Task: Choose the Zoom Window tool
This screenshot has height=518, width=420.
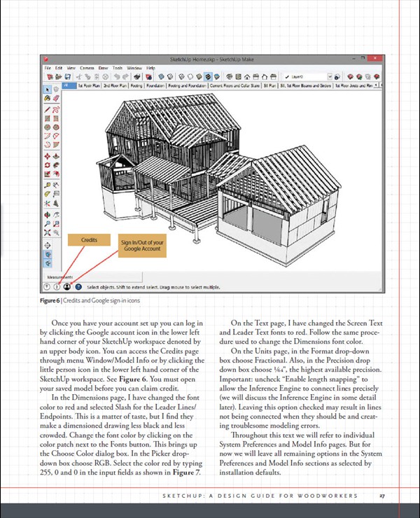Action: (x=56, y=224)
